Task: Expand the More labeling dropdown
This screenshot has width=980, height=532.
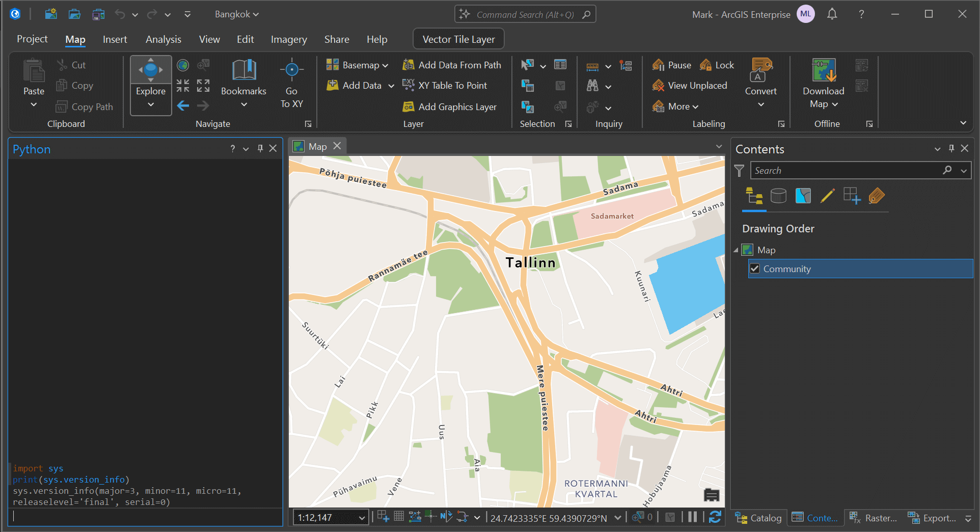Action: click(x=675, y=107)
